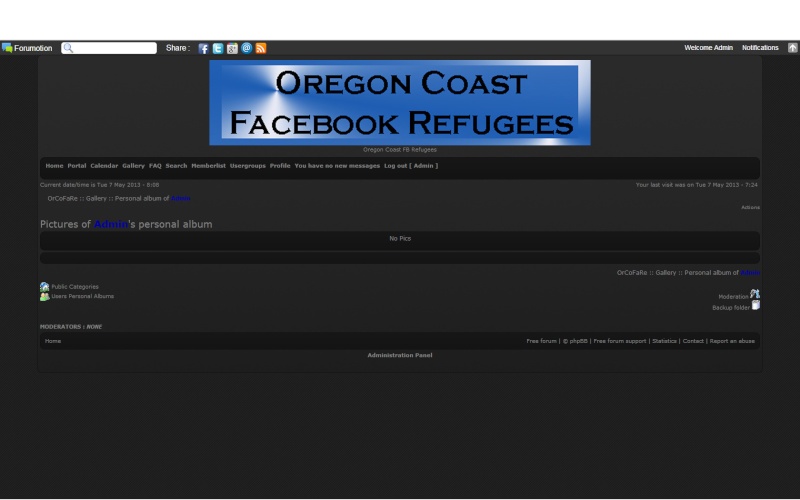Open the Users Personal Albums link

(82, 296)
